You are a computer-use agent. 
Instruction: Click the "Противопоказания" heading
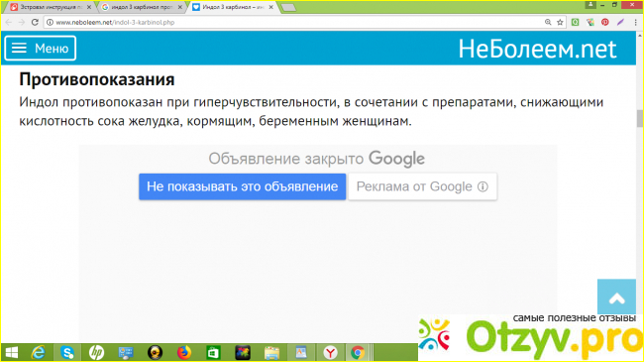(97, 79)
